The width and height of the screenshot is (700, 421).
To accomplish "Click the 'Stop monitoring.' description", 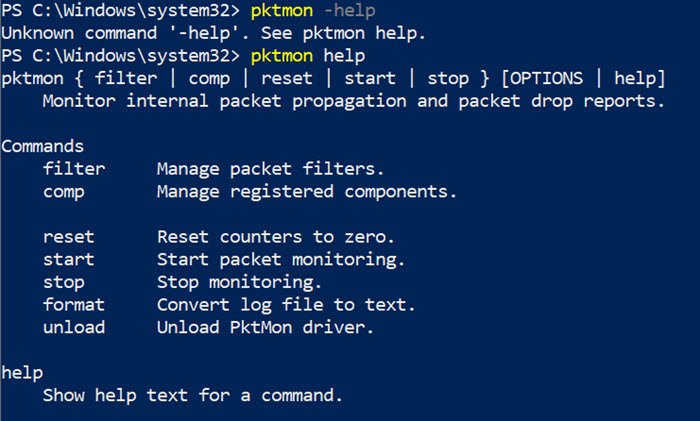I will pyautogui.click(x=239, y=282).
